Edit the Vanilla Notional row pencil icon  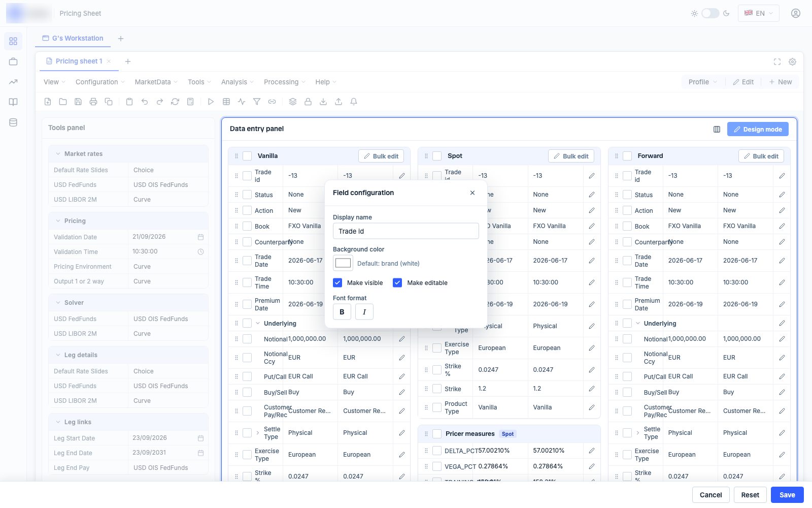pos(402,339)
